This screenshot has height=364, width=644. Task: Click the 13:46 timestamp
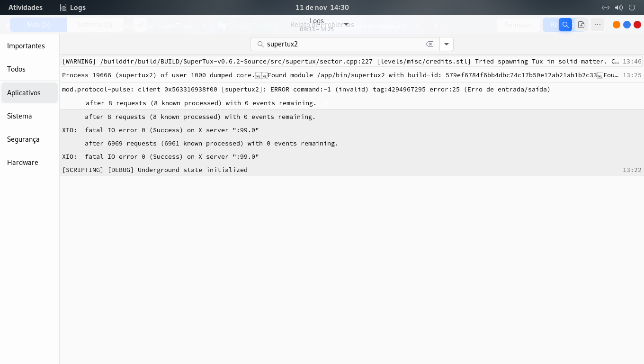pyautogui.click(x=632, y=62)
